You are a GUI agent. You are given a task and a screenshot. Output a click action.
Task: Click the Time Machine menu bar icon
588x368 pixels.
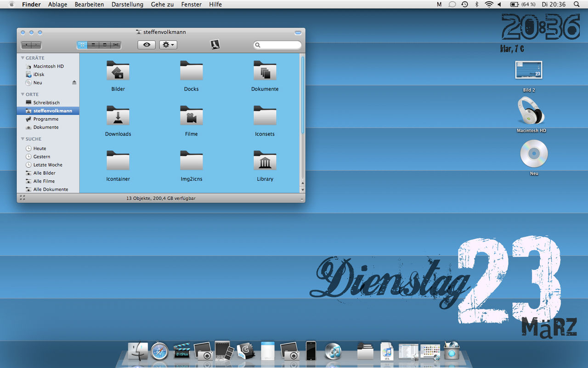coord(464,4)
